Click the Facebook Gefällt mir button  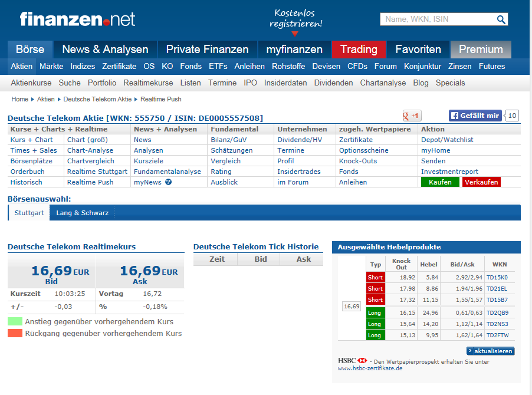click(475, 116)
